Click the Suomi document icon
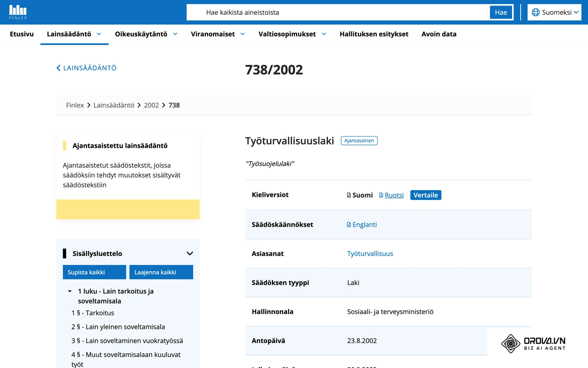The width and height of the screenshot is (588, 368). [x=349, y=195]
